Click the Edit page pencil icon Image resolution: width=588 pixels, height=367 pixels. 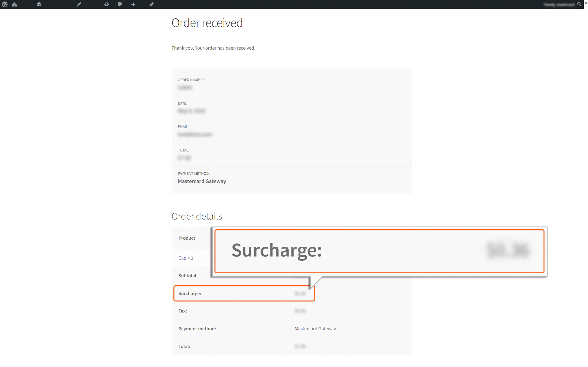point(151,4)
